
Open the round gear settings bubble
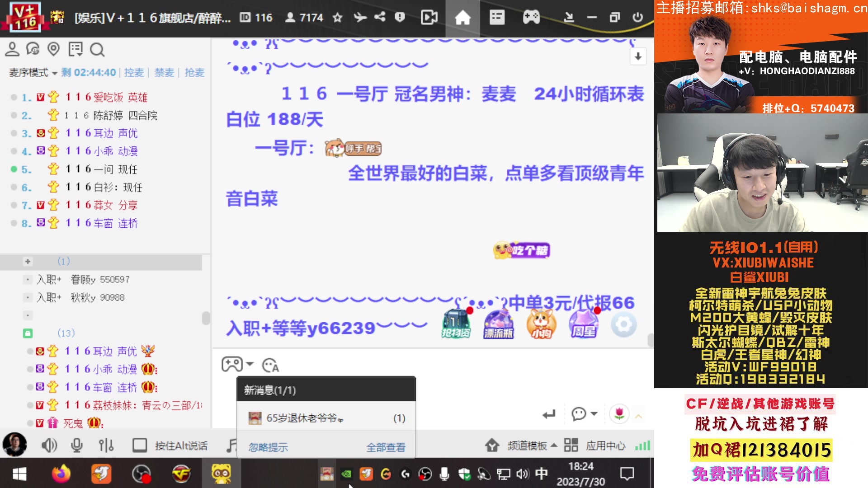(x=624, y=324)
